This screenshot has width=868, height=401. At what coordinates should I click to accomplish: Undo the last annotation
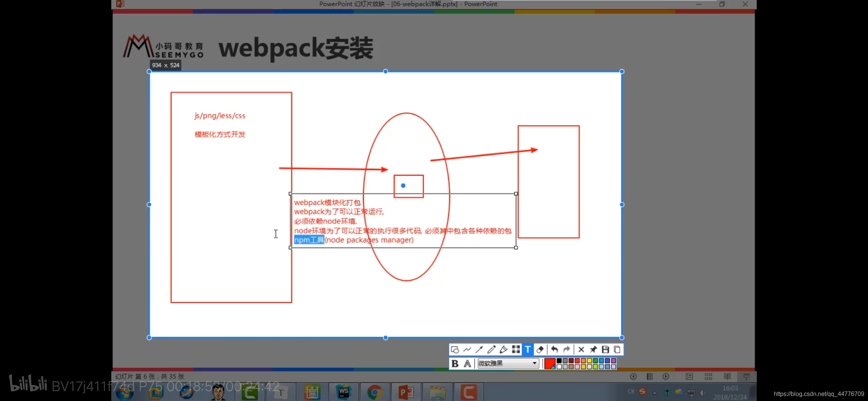pos(554,349)
